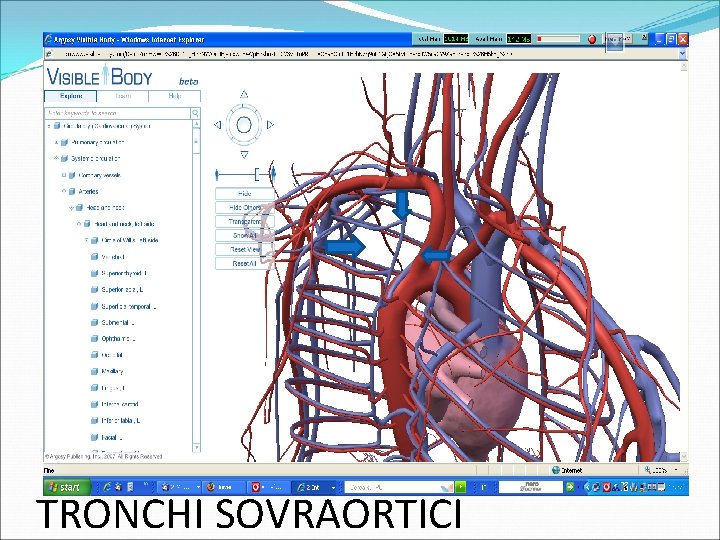Viewport: 720px width, 540px height.
Task: Switch to the Explore tab
Action: pyautogui.click(x=71, y=96)
